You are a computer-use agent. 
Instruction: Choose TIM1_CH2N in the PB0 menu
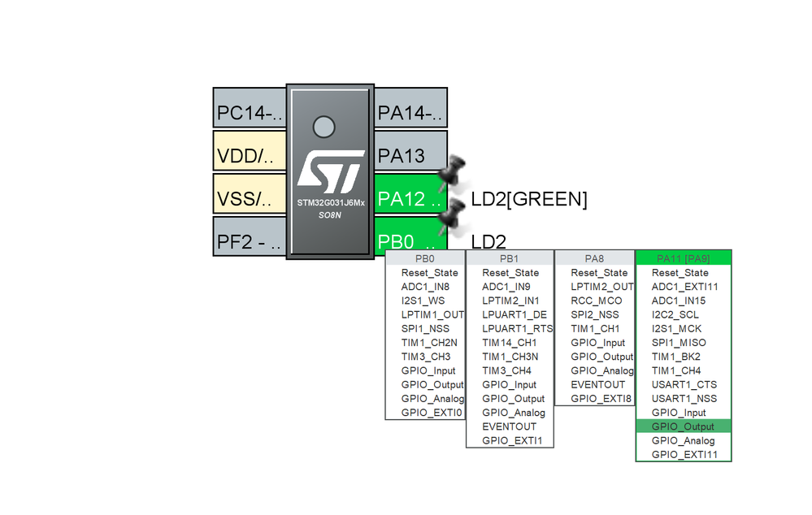pos(425,343)
